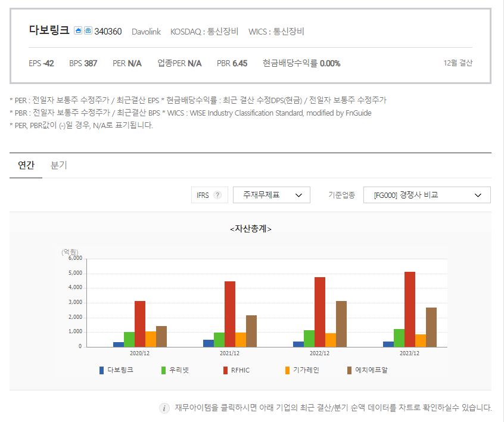Click the 2022/12 axis label
Image resolution: width=504 pixels, height=422 pixels.
[319, 353]
